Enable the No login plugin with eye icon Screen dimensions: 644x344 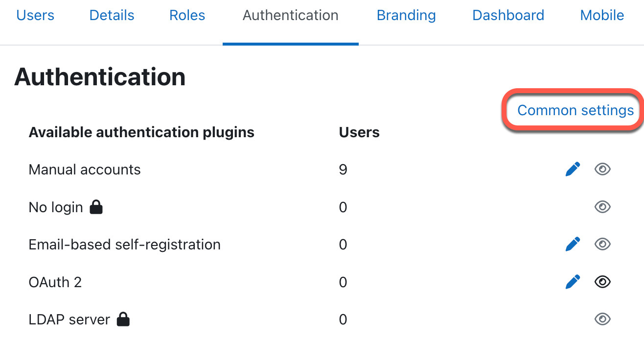pyautogui.click(x=602, y=207)
